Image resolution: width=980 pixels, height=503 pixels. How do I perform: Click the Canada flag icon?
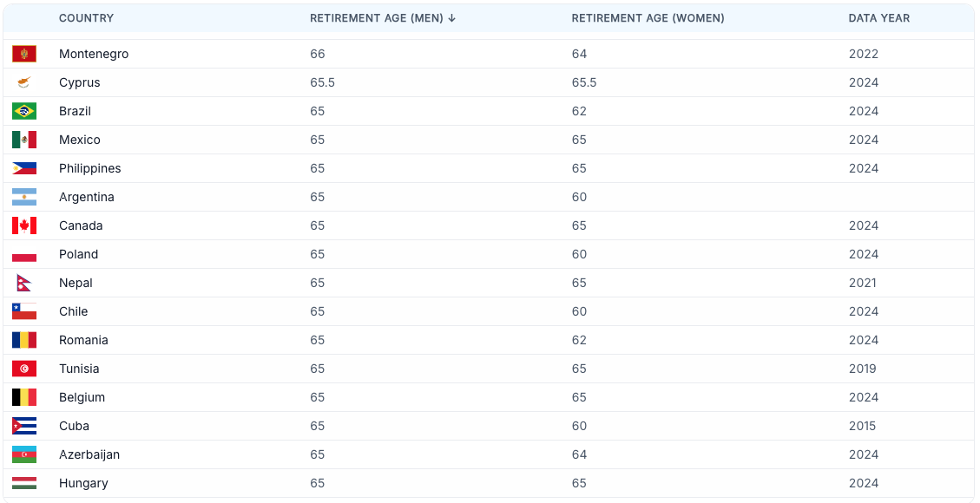24,225
